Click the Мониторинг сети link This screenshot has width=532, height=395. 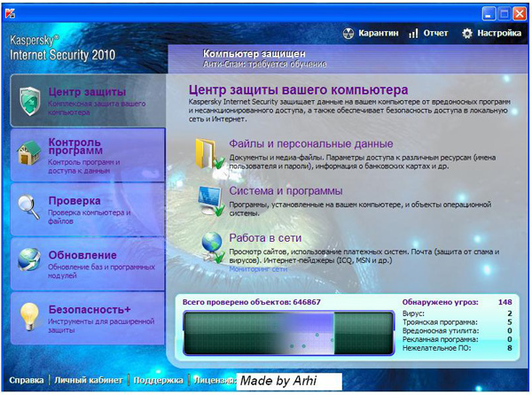[258, 269]
